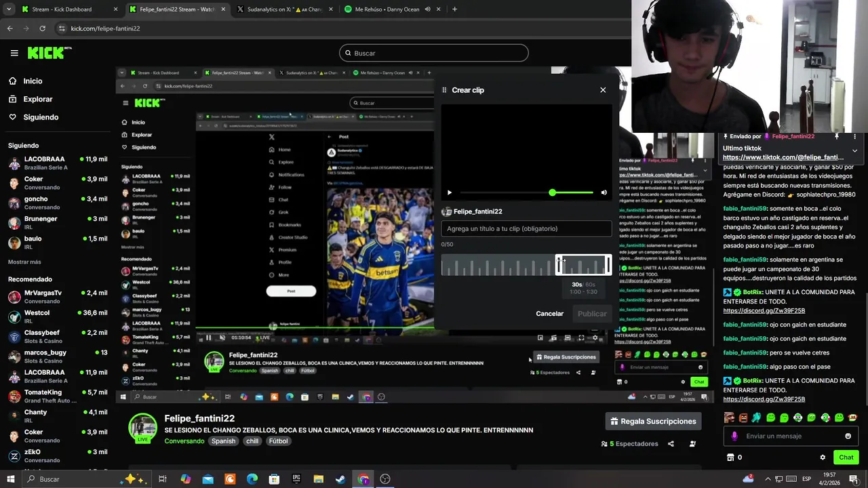Open the tiktok.com link in pinned message

(783, 157)
